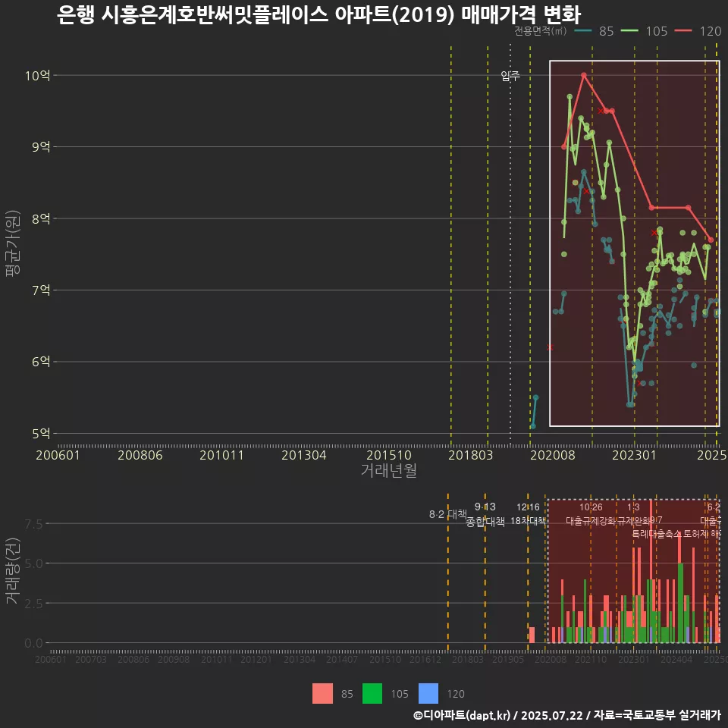Click the 201011 tick on price chart

point(222,455)
